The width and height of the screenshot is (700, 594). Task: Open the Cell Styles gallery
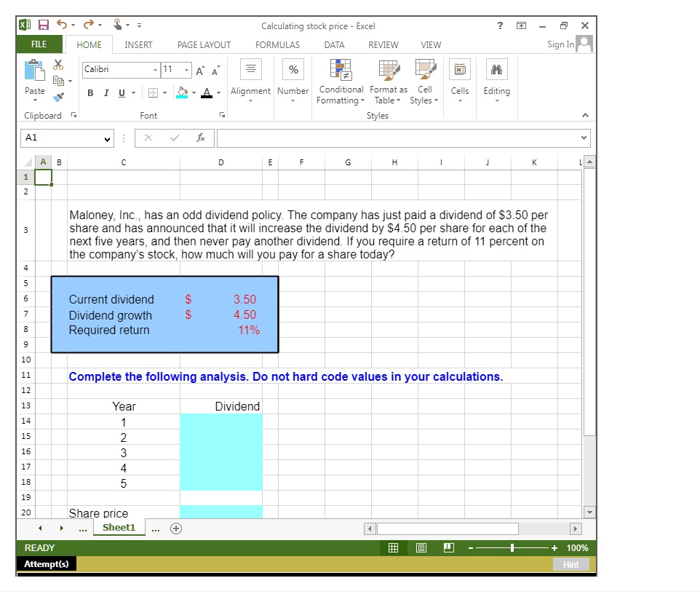(424, 80)
